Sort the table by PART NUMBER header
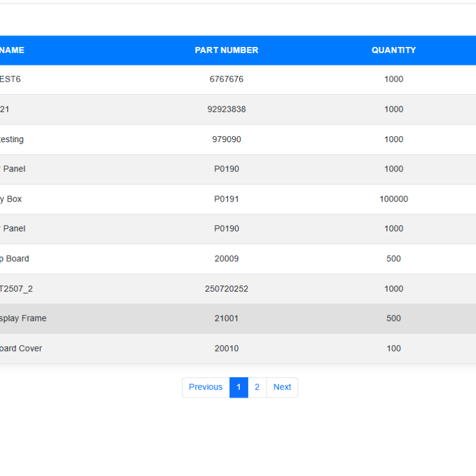This screenshot has width=476, height=476. click(227, 50)
